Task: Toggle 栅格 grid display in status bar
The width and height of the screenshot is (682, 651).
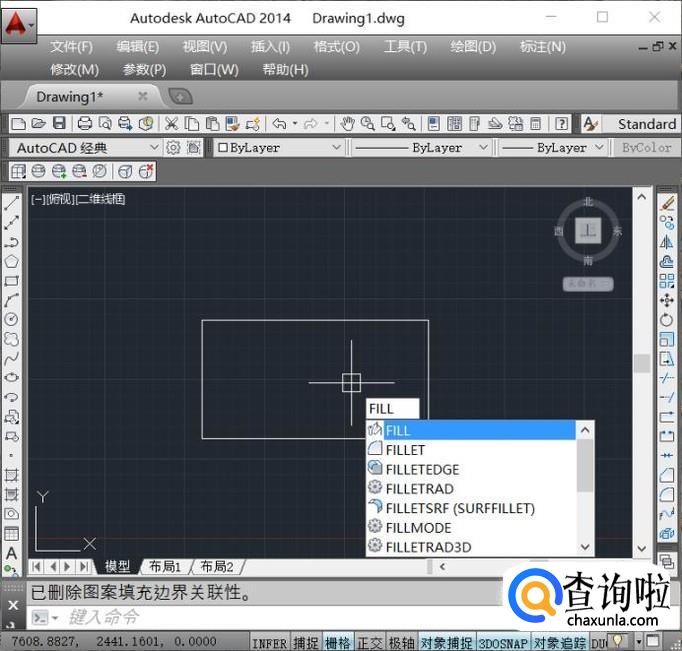Action: click(339, 642)
